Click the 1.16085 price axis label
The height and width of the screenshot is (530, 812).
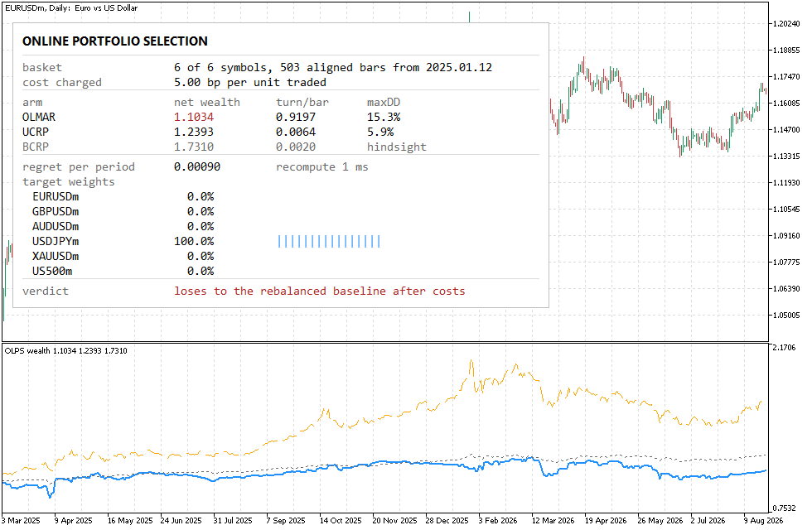(786, 104)
